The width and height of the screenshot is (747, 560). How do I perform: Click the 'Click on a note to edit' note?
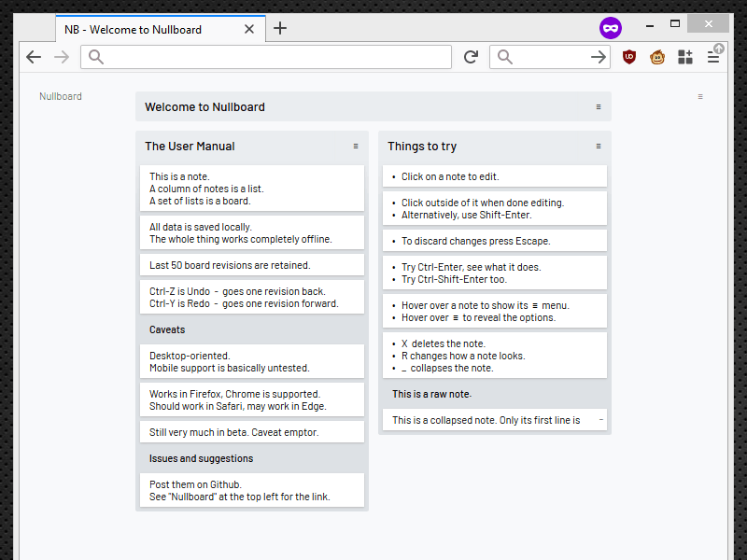(495, 176)
